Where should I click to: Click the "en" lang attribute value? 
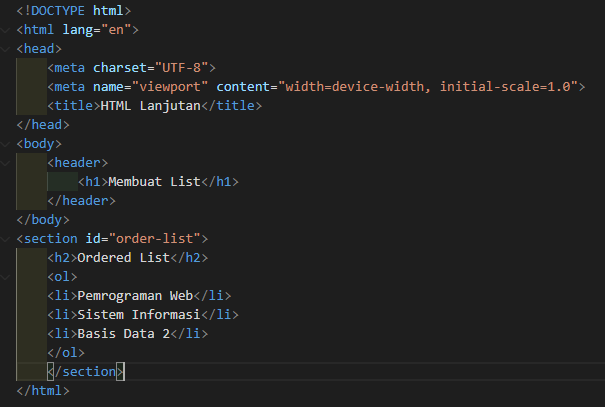point(116,30)
